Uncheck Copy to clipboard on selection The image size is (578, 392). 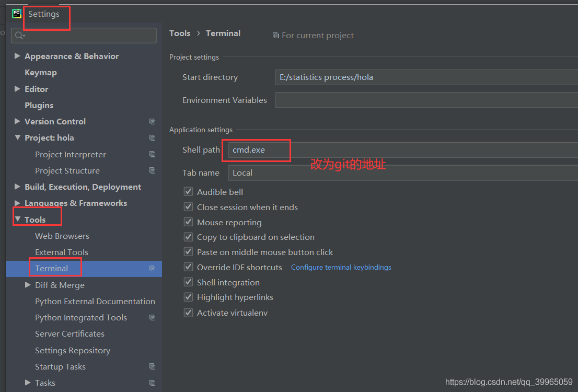click(189, 237)
